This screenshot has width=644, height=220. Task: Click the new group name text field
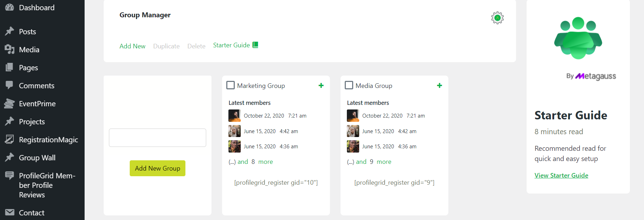coord(158,138)
